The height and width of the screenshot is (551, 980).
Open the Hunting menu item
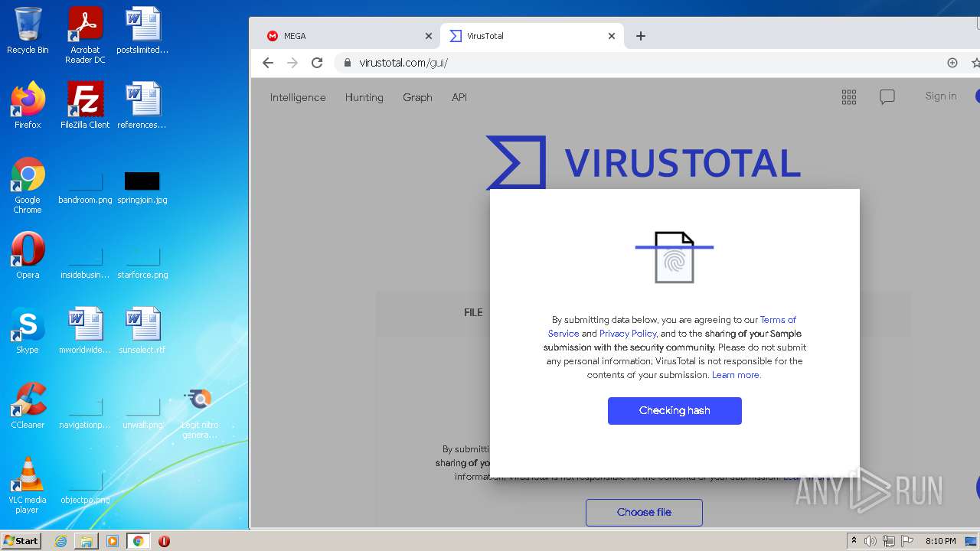pos(364,97)
